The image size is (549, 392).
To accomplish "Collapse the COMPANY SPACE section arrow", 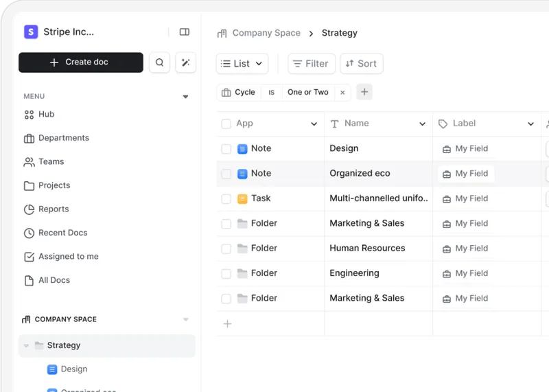I will click(186, 319).
